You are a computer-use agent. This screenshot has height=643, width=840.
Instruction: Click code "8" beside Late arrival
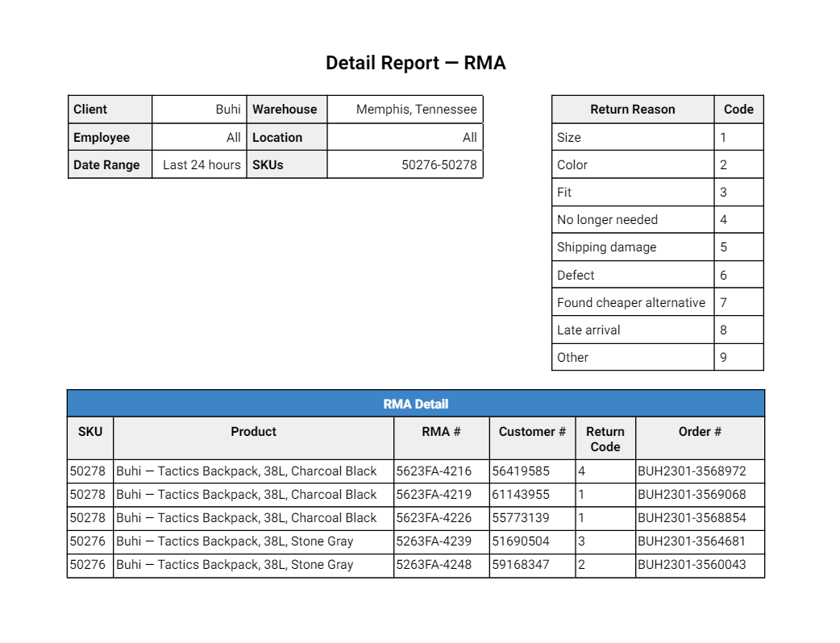click(x=723, y=330)
